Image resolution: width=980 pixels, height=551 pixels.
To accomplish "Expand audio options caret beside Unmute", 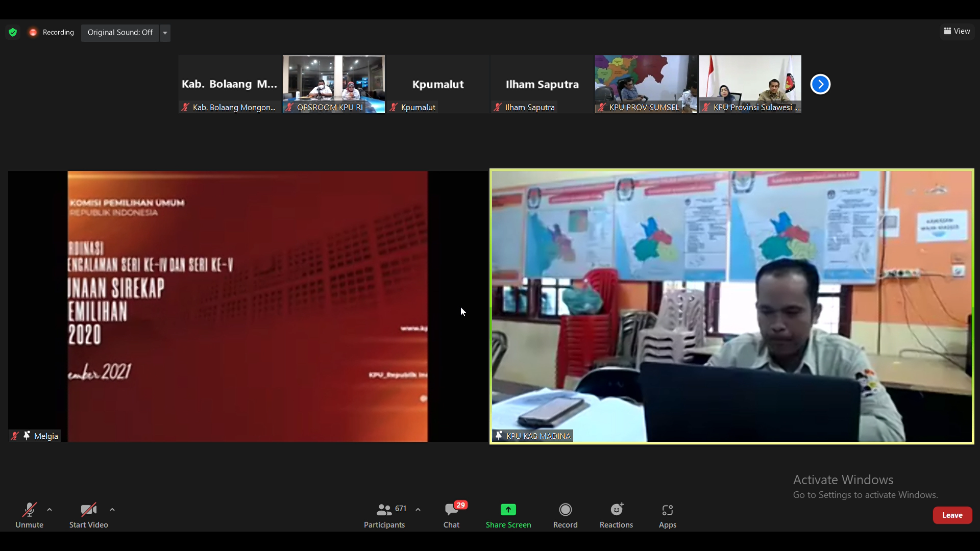I will tap(50, 510).
